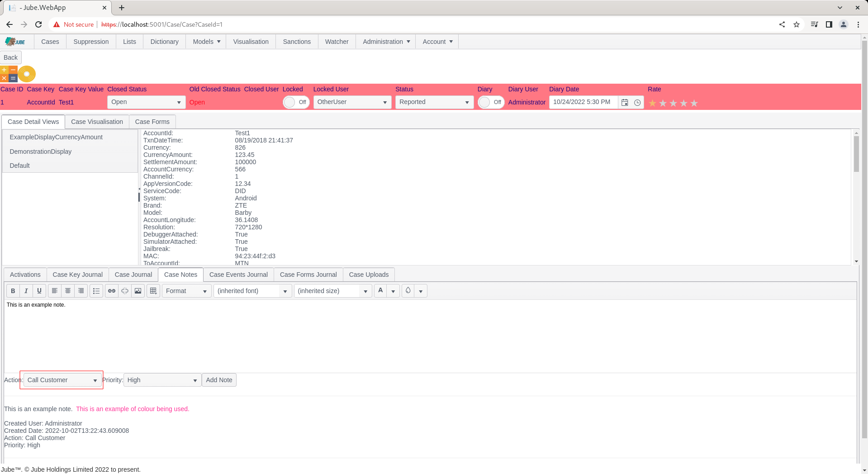The height and width of the screenshot is (474, 868).
Task: Open the Closed Status dropdown
Action: pos(146,102)
